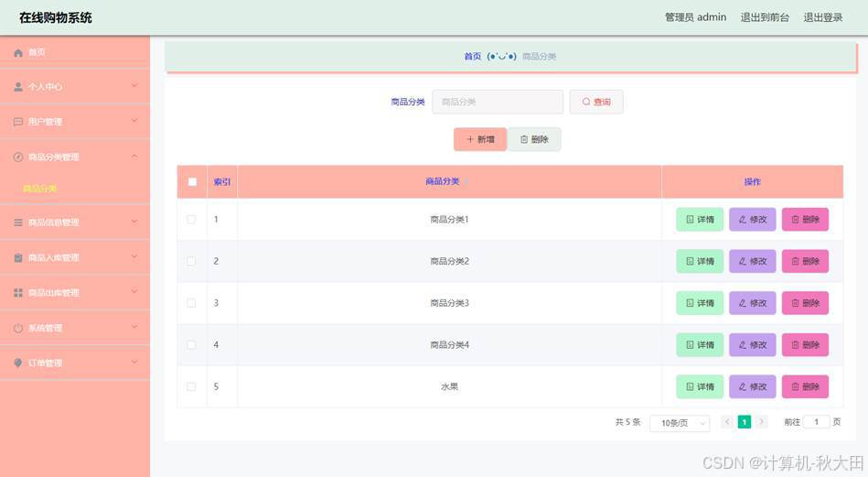Select the 商品分类 submenu item
Viewport: 868px width, 477px height.
[x=75, y=189]
